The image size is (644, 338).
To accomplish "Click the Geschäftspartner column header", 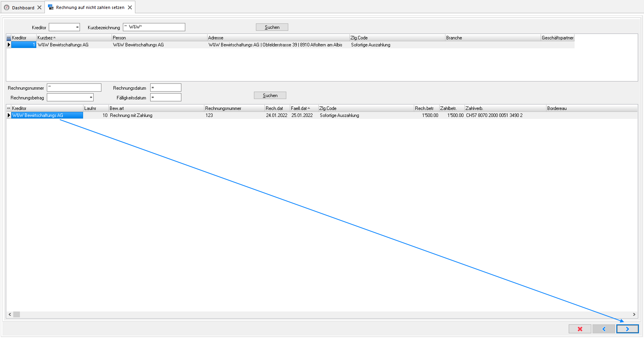I will point(557,38).
